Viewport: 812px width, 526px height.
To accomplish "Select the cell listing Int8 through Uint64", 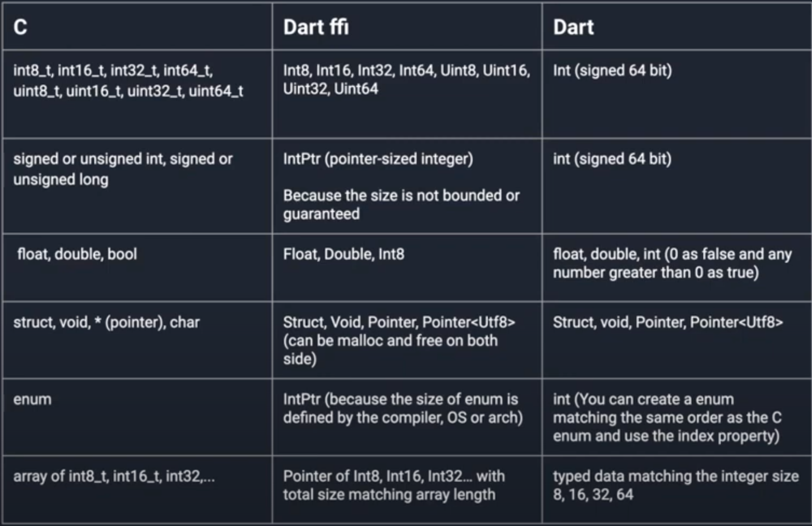I will [x=406, y=79].
